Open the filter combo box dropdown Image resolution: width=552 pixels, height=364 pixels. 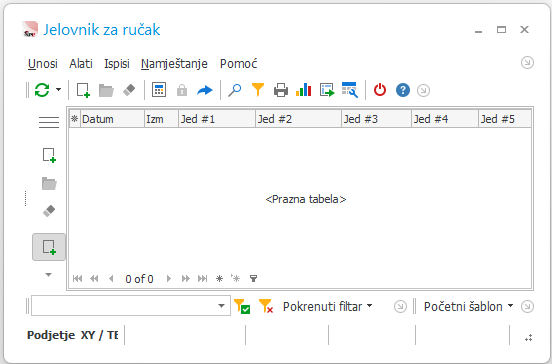221,306
